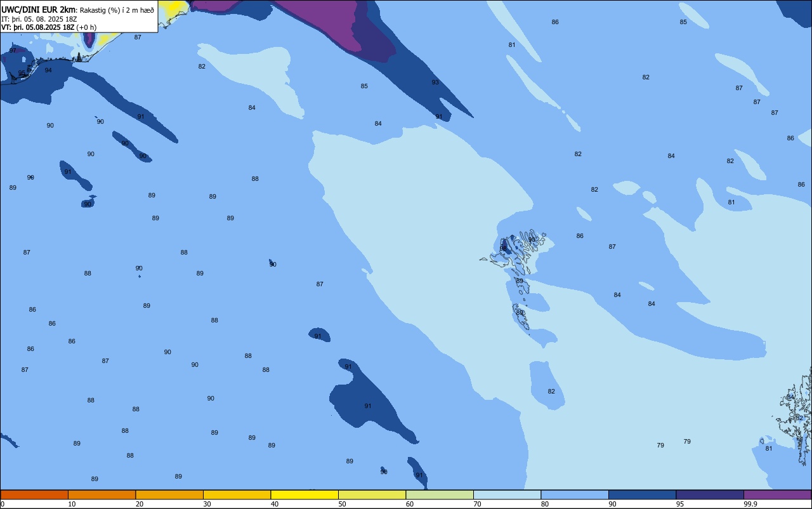812x509 pixels.
Task: Select the 40–50 bright yellow legend swatch
Action: coord(304,494)
